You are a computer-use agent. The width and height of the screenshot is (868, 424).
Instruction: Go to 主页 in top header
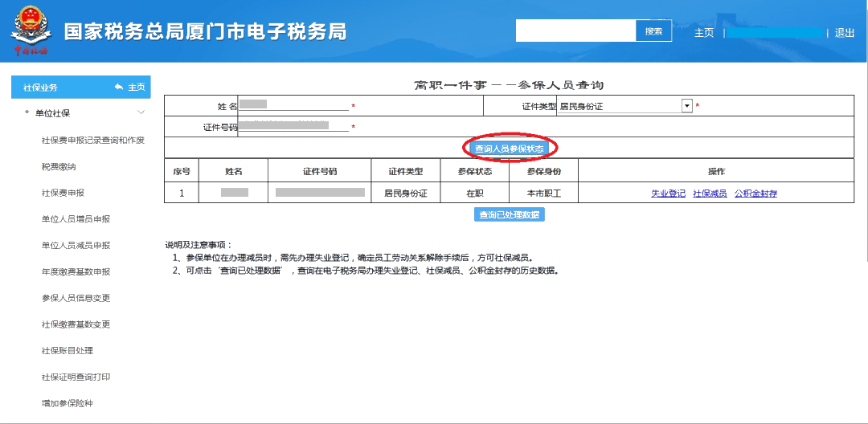[x=703, y=33]
